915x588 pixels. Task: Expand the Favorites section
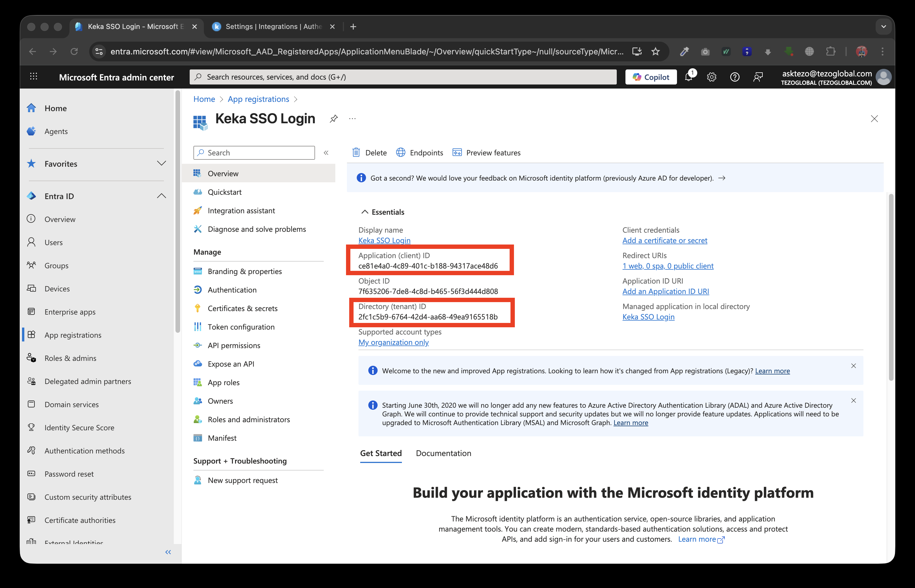[161, 163]
